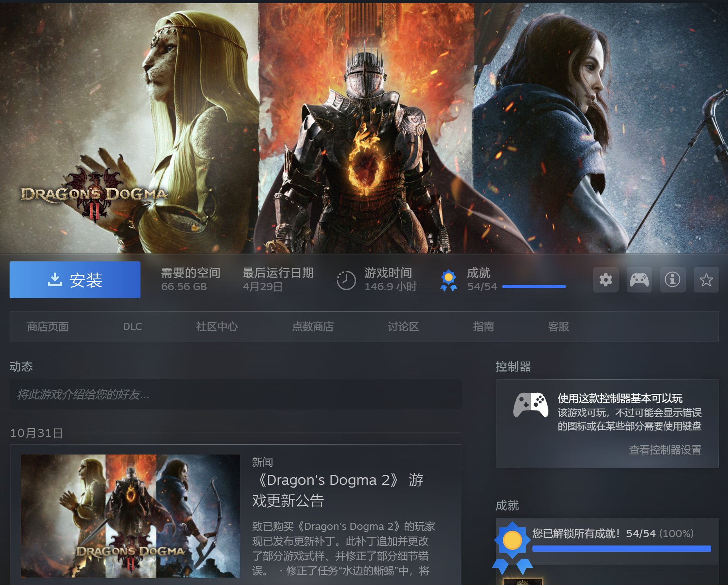The height and width of the screenshot is (585, 728).
Task: Click the achievements ribbon icon near 54/54
Action: coord(449,281)
